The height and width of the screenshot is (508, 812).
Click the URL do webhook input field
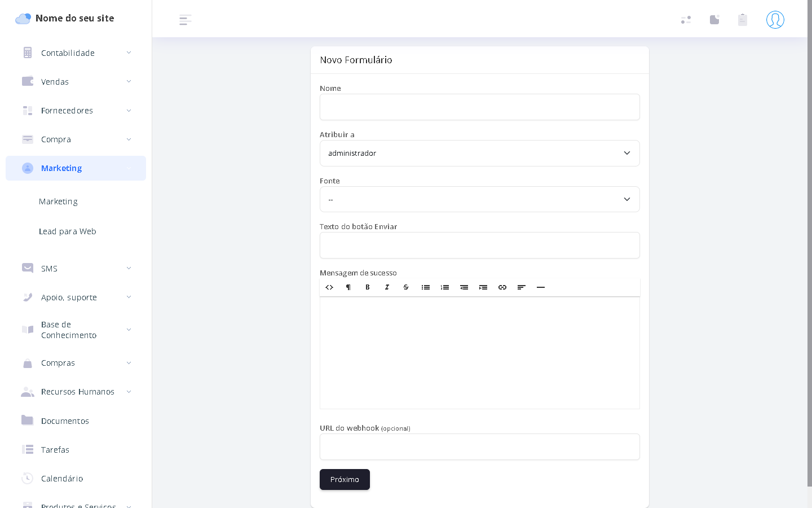click(479, 447)
